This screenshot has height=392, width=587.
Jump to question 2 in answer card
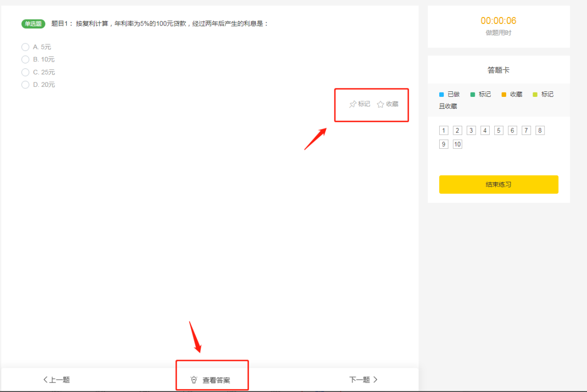tap(457, 131)
